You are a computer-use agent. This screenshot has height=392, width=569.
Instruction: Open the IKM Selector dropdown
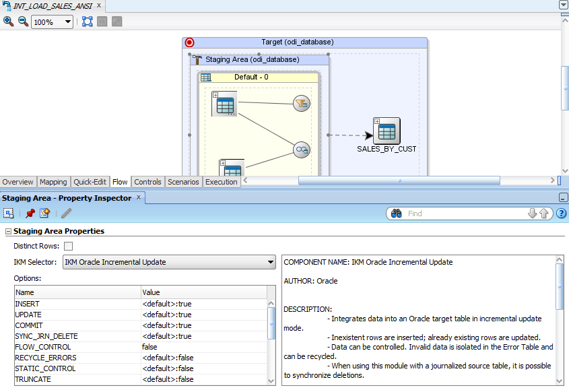coord(271,262)
